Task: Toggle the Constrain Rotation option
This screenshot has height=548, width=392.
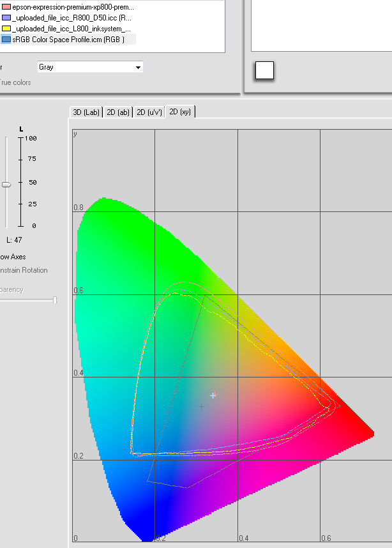Action: (24, 270)
